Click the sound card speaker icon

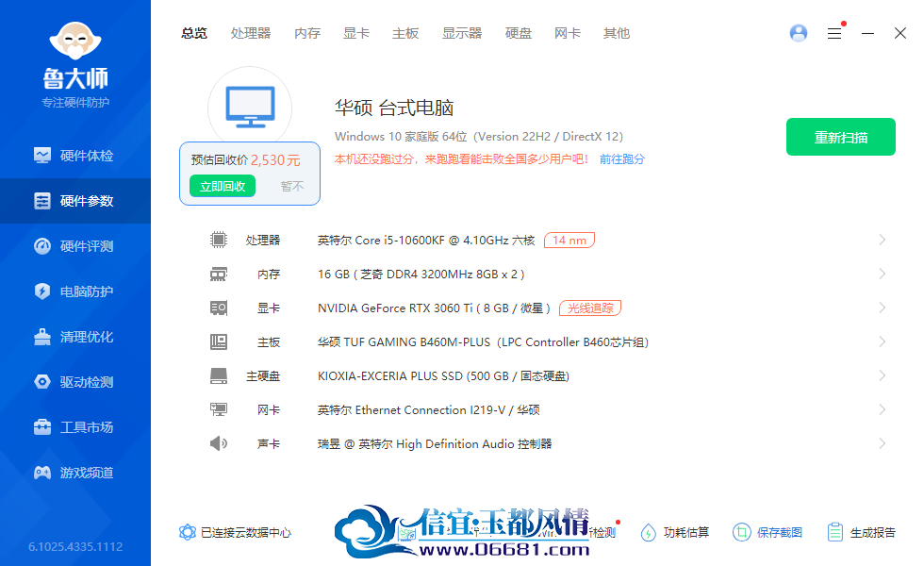pos(219,443)
